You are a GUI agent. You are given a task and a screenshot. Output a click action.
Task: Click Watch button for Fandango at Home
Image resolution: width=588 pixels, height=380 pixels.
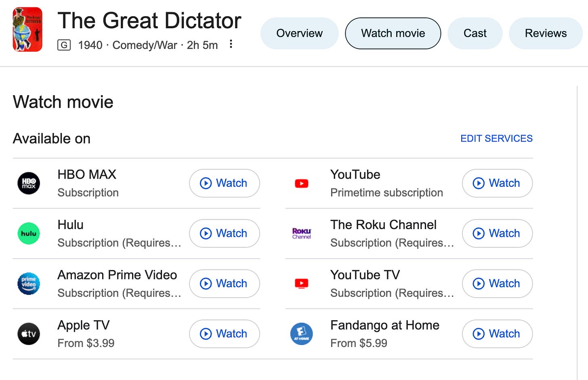(497, 334)
